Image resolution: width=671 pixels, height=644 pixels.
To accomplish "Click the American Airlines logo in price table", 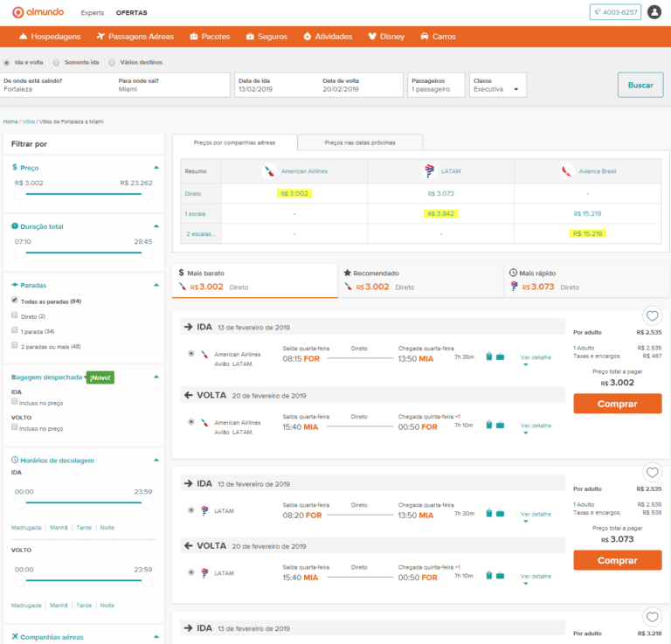I will click(x=270, y=171).
